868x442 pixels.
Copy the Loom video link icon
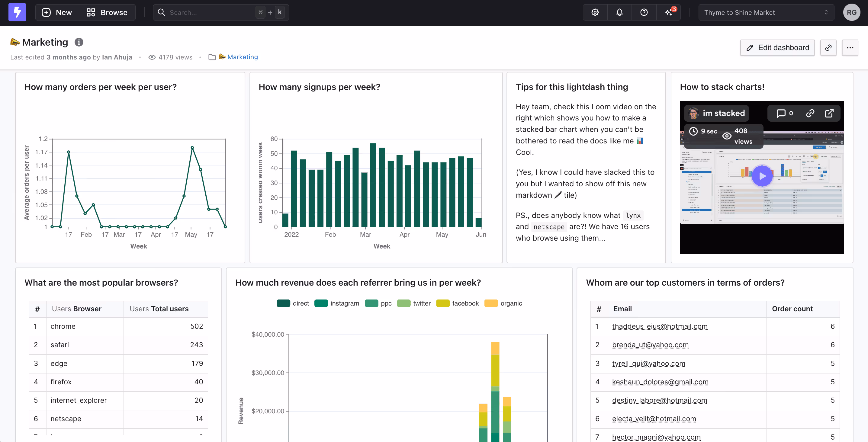810,113
